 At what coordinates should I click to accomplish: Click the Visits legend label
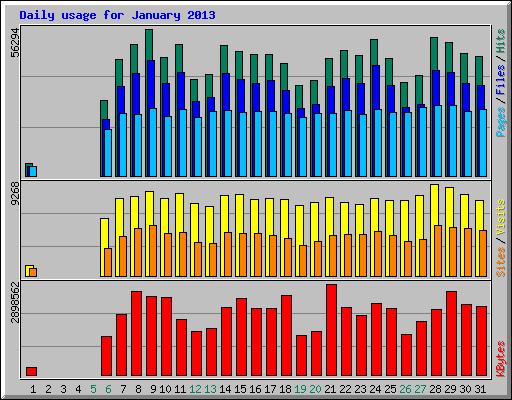[x=501, y=218]
